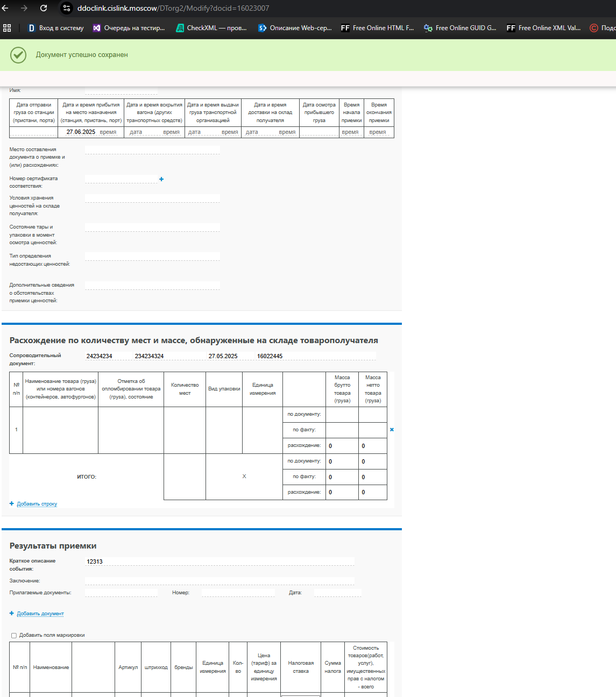Click the browser back arrow

point(5,8)
